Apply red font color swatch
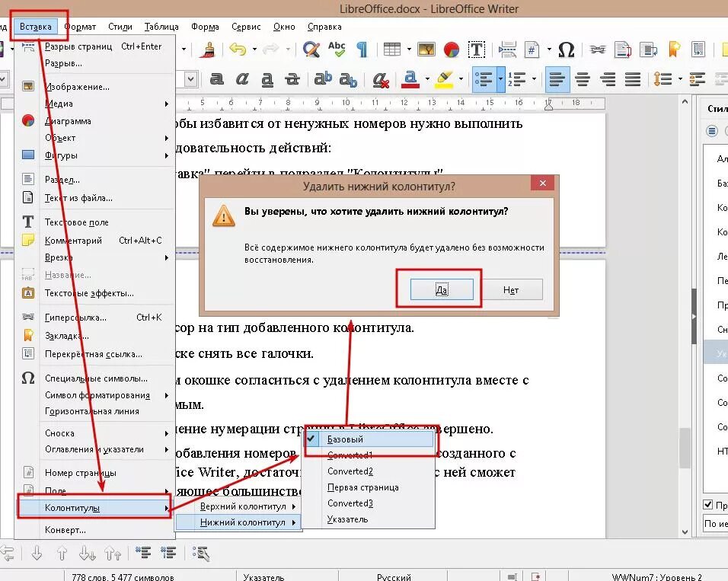The height and width of the screenshot is (581, 728). 410,79
